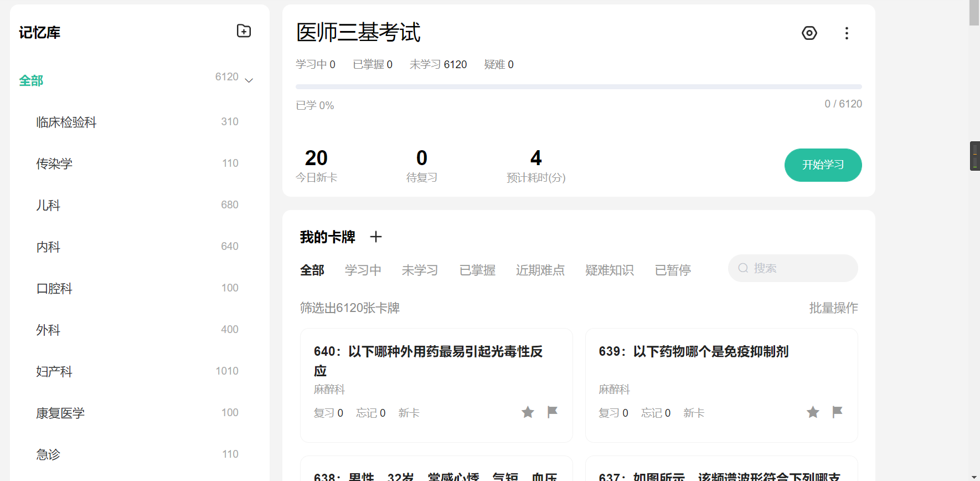Viewport: 980px width, 481px height.
Task: Click the 记忆库 sidebar heading
Action: tap(39, 33)
